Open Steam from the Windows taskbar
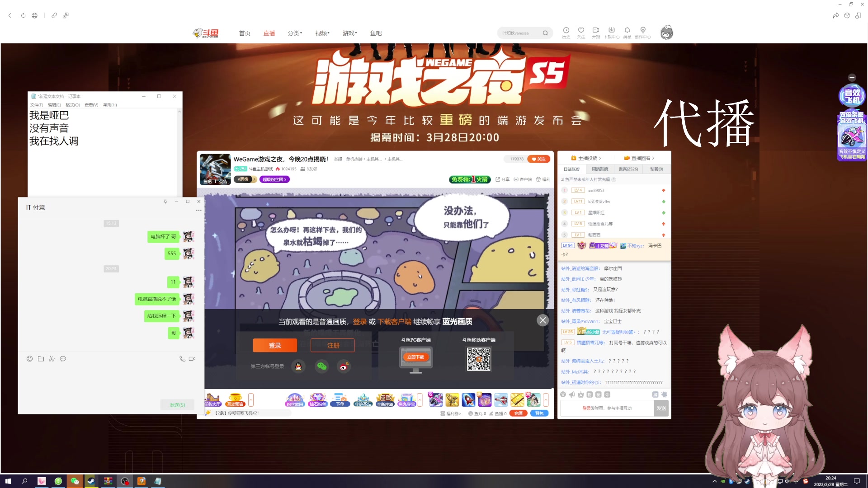Image resolution: width=868 pixels, height=488 pixels. [x=91, y=481]
